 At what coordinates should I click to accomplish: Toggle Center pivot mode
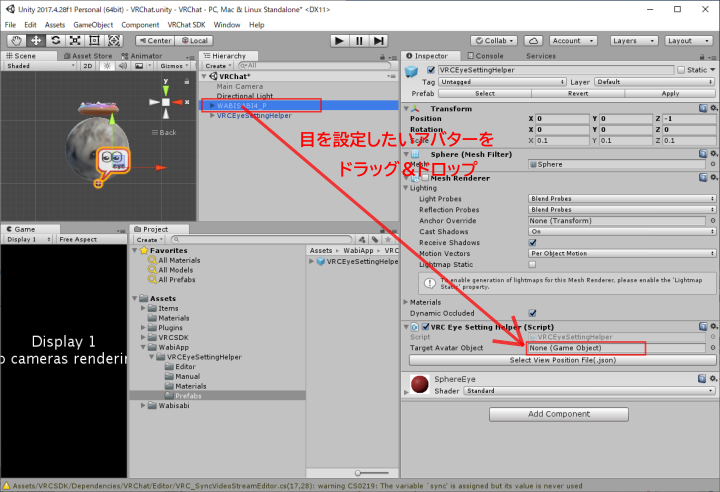[155, 40]
